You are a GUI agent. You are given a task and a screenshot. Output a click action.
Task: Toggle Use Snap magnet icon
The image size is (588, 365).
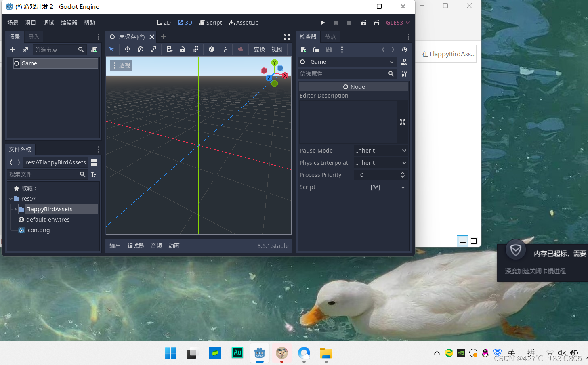225,49
